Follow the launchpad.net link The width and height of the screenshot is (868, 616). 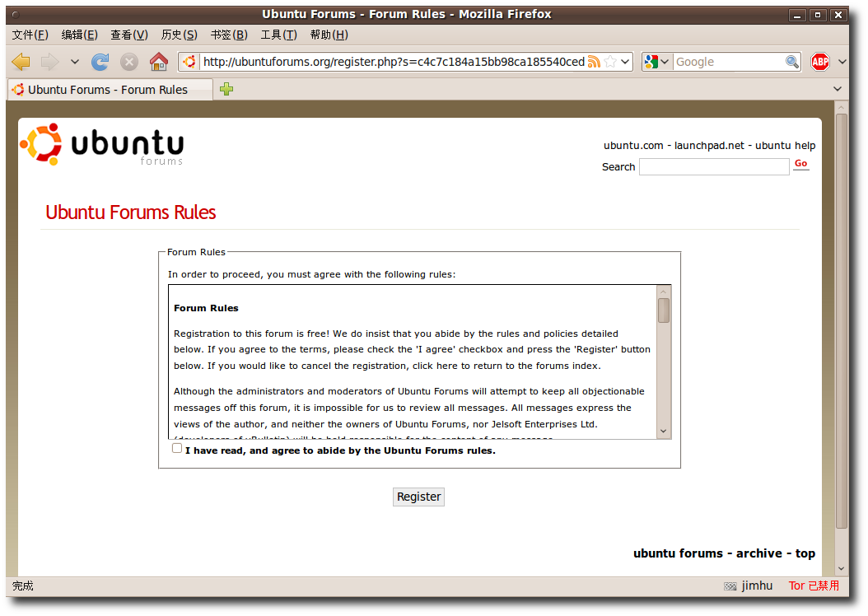(x=709, y=146)
